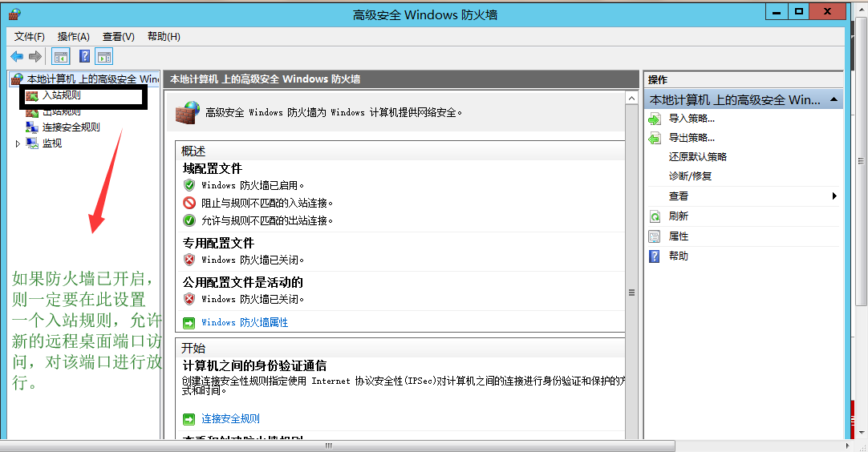This screenshot has height=452, width=868.
Task: Click the green arrow beside Windows 防火墙属性
Action: point(189,322)
